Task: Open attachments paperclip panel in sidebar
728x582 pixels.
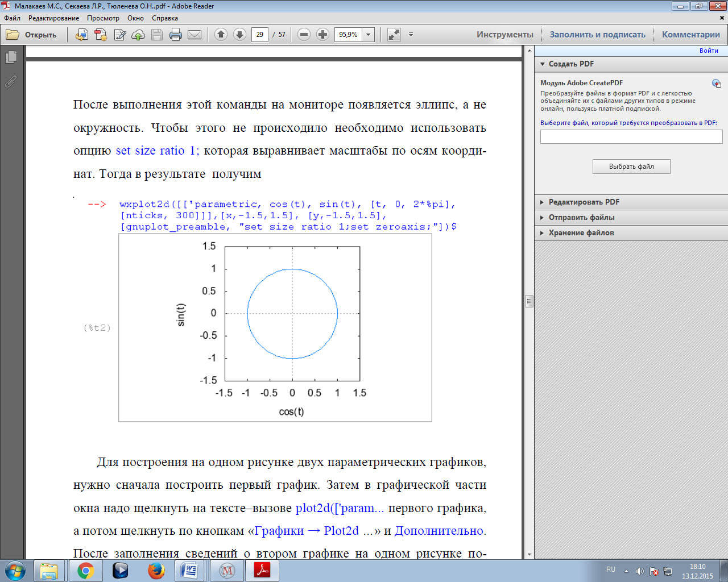Action: (11, 82)
